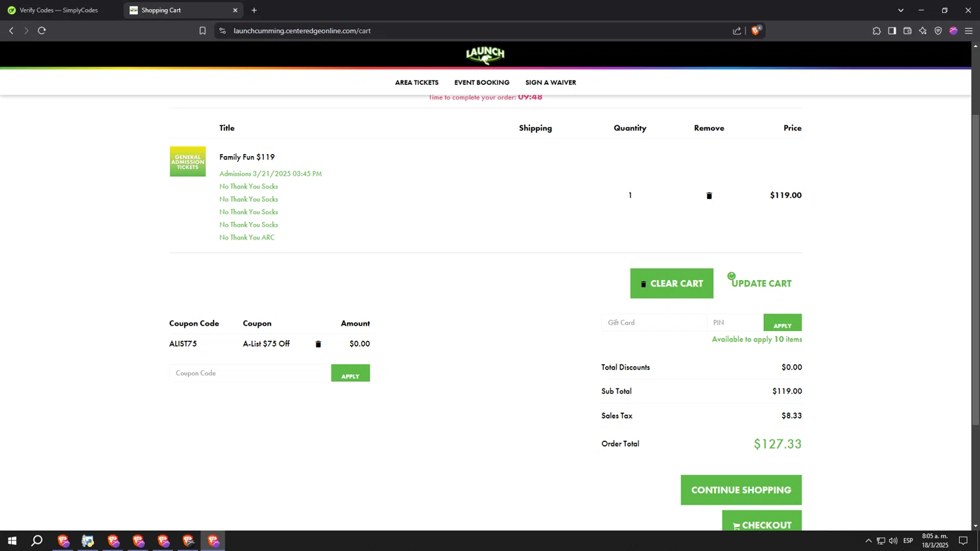Viewport: 980px width, 551px height.
Task: Click A-List $75 Off coupon text
Action: [x=266, y=344]
